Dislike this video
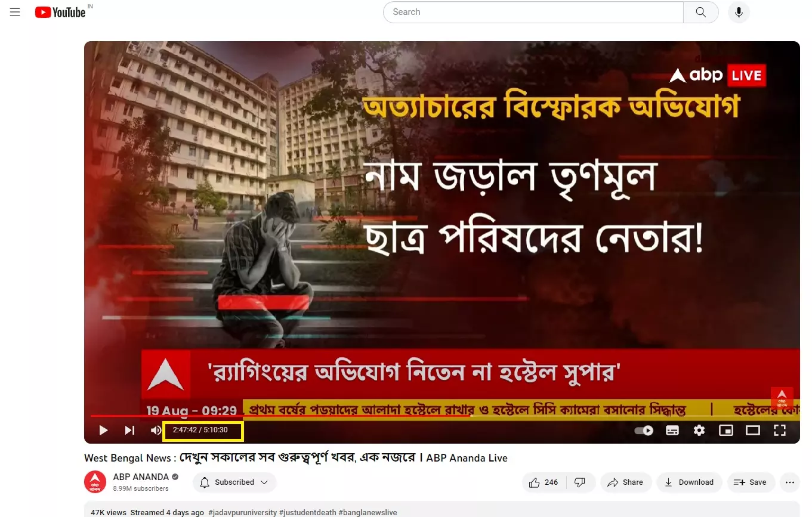The image size is (812, 517). [579, 482]
